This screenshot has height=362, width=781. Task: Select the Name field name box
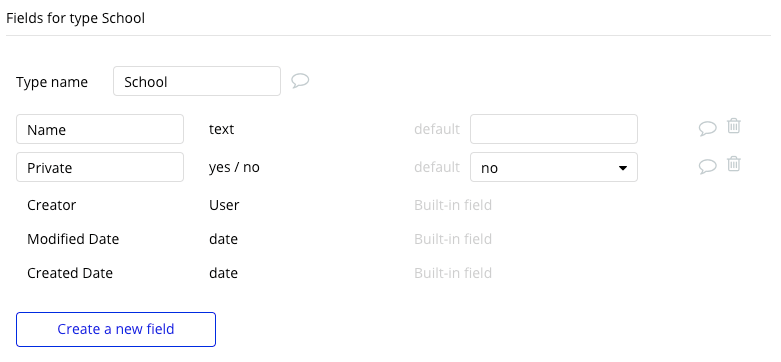pos(100,129)
